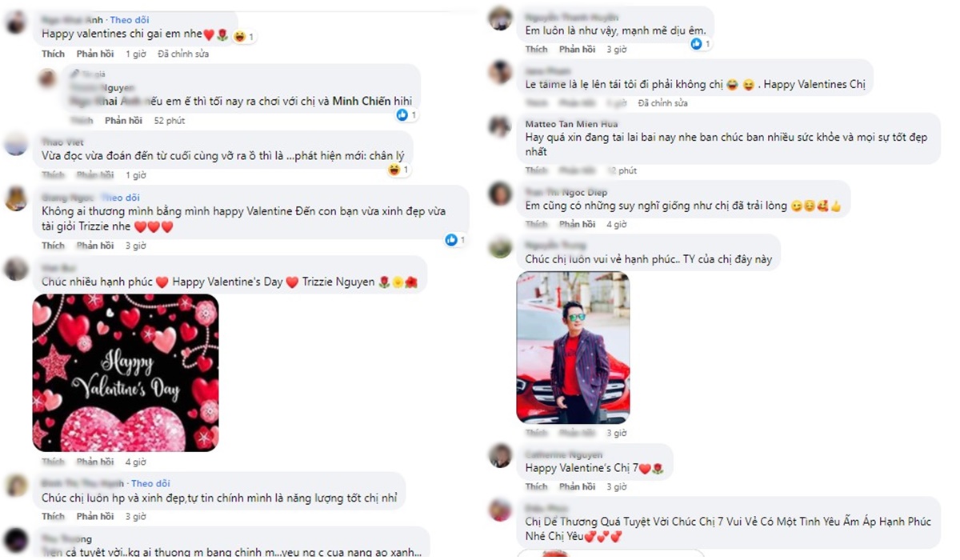Click the haha reaction icon on Thao Viet's comment
960x560 pixels.
click(394, 170)
